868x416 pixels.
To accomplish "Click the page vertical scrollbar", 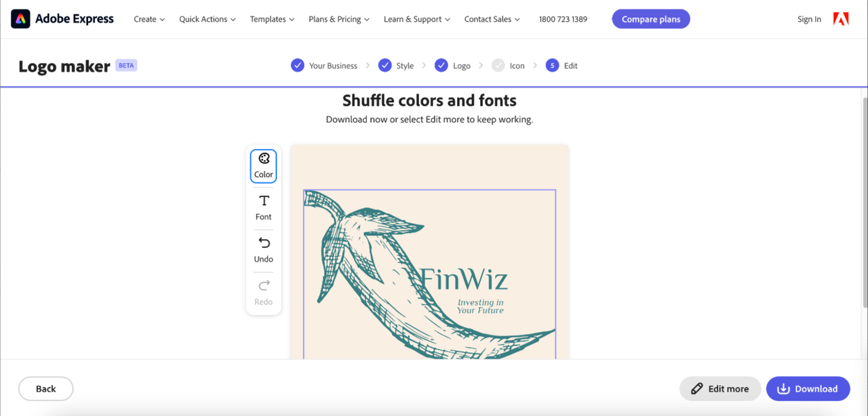I will (x=864, y=203).
